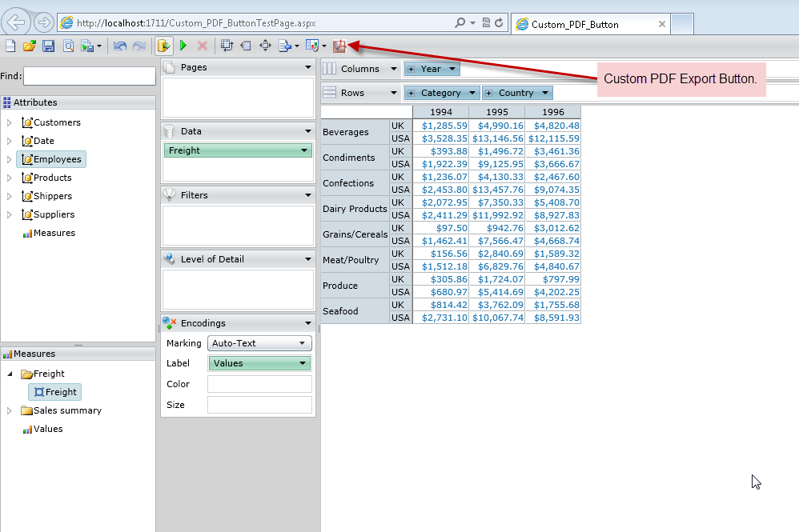Select the Custom_PDF_Button browser tab
799x532 pixels.
point(590,24)
